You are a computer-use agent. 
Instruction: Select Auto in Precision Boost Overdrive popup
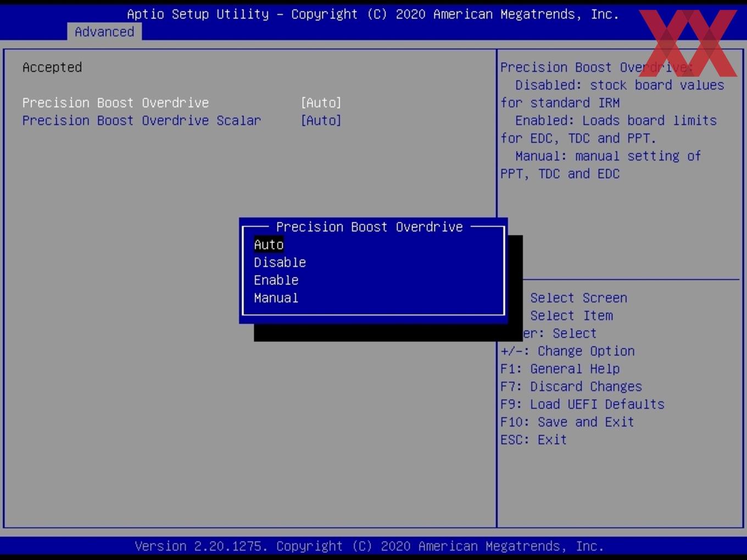pyautogui.click(x=269, y=245)
